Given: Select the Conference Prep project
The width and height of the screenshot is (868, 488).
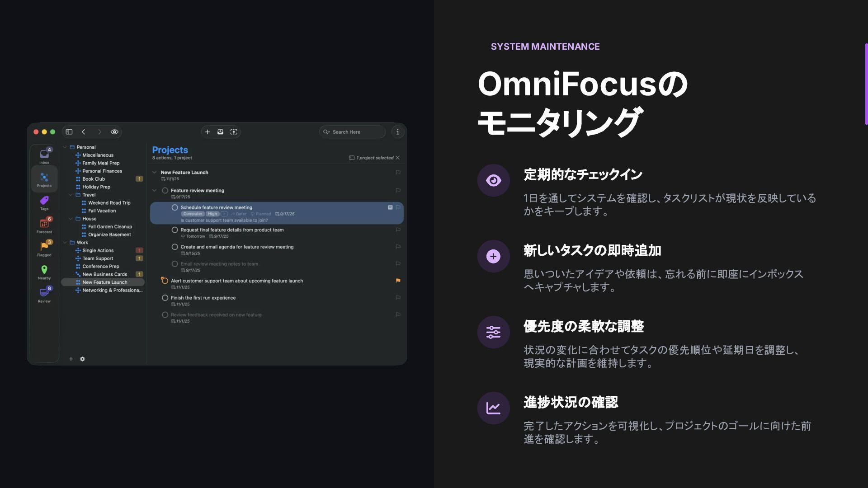Looking at the screenshot, I should pos(101,267).
